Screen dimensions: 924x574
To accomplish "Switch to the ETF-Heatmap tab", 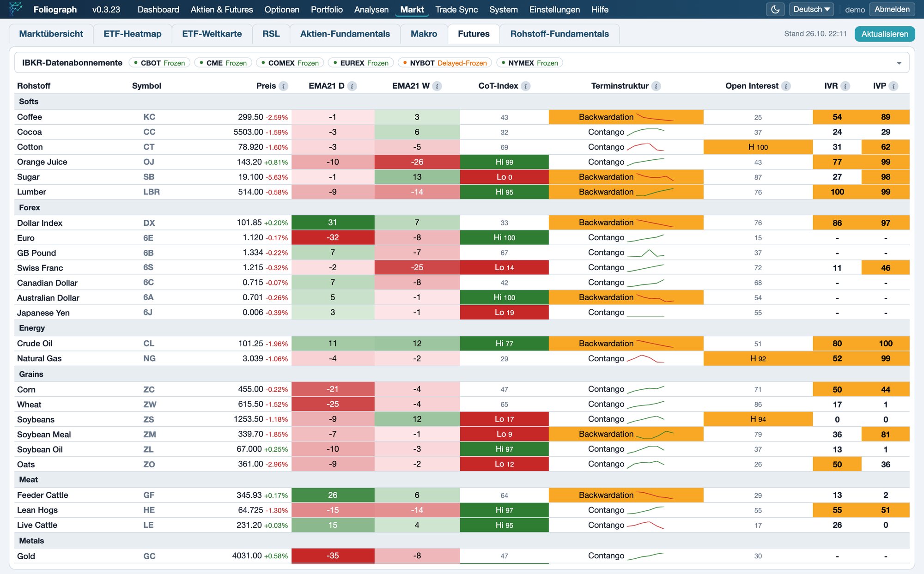I will tap(133, 34).
